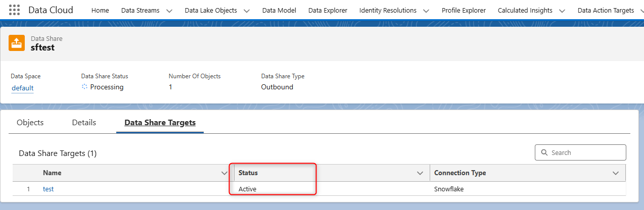Expand the Data Streams dropdown chevron

click(169, 11)
